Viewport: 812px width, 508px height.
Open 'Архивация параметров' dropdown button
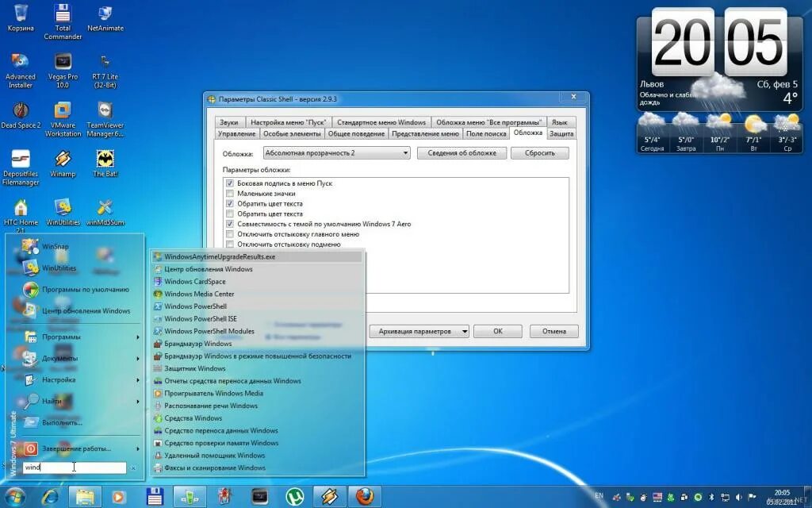pos(419,331)
